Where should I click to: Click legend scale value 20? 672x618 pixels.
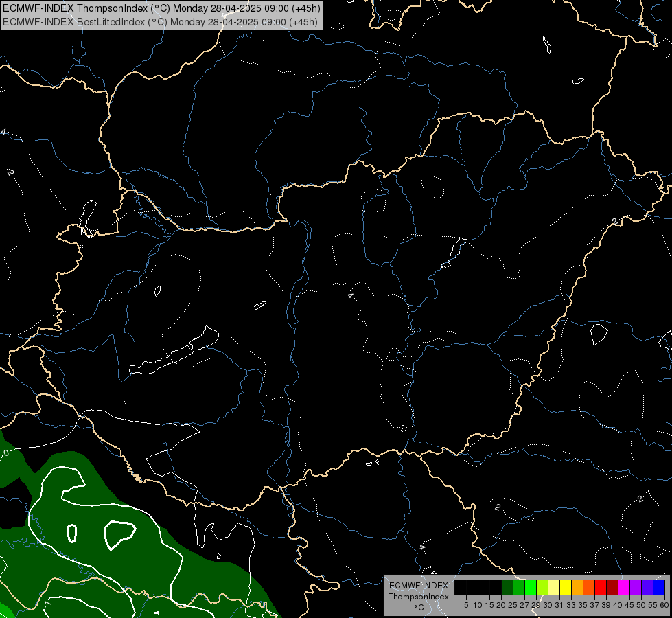[x=501, y=605]
